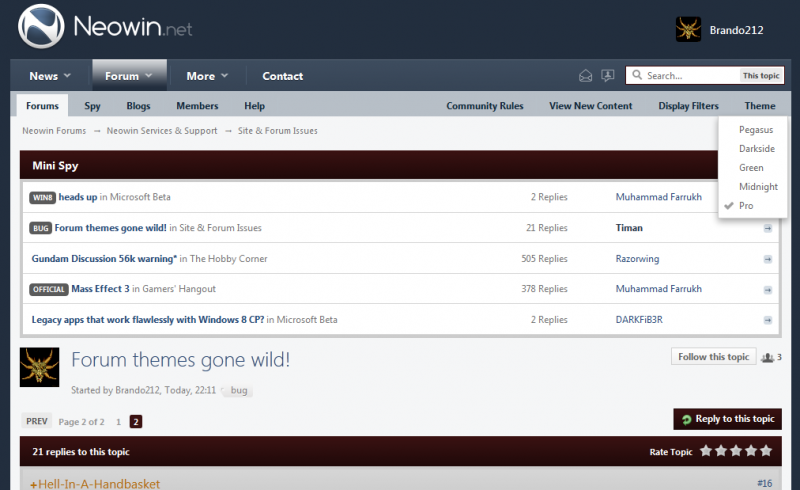The height and width of the screenshot is (490, 800).
Task: Click Brando212 avatar in header
Action: pyautogui.click(x=688, y=29)
